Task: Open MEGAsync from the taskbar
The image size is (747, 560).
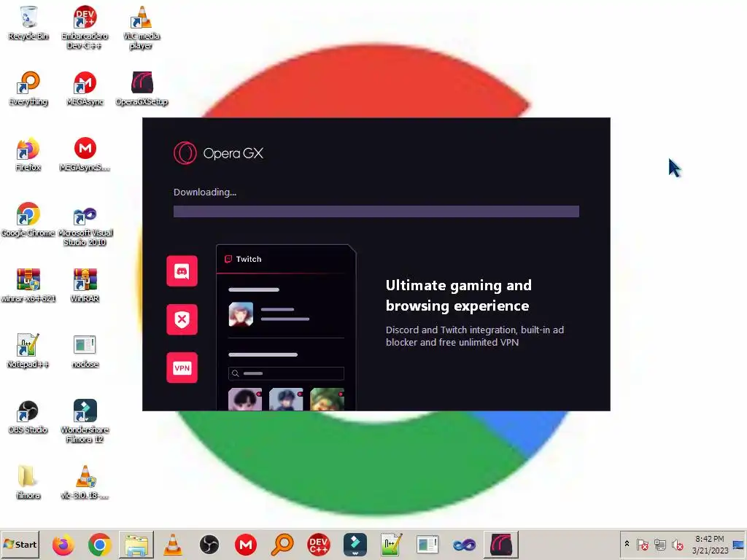Action: (246, 545)
